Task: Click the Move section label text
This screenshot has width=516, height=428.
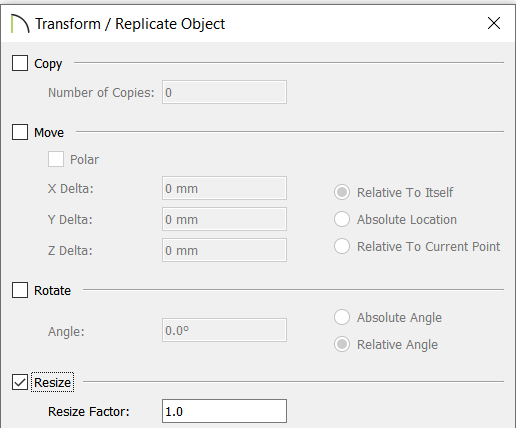Action: tap(49, 132)
